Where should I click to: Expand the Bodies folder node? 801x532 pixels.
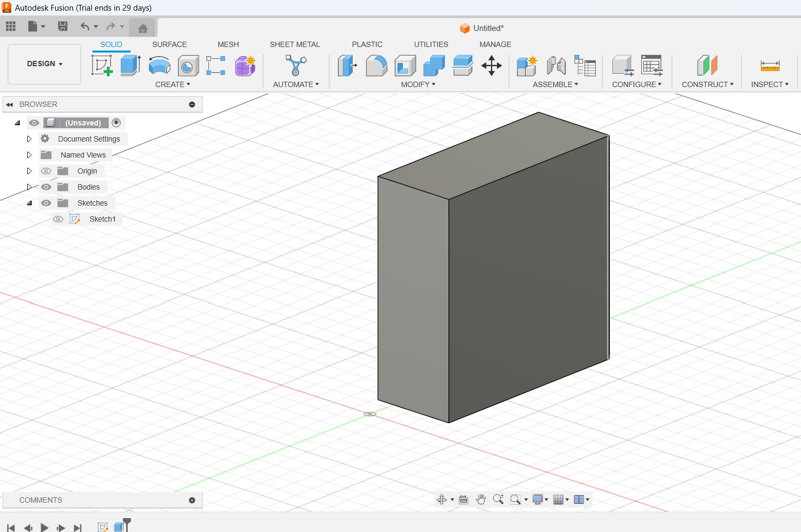click(x=29, y=187)
